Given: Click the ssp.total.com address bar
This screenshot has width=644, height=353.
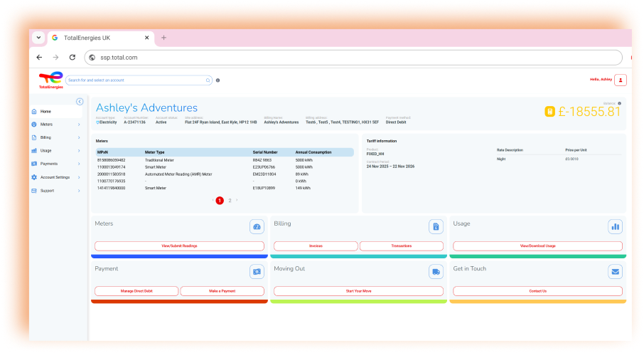Looking at the screenshot, I should pos(353,58).
